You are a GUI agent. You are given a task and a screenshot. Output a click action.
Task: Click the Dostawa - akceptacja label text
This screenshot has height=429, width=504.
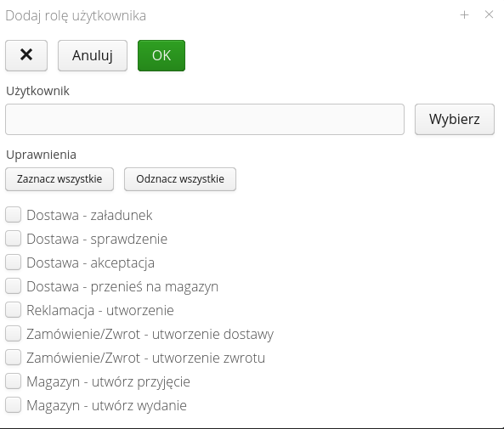[x=90, y=262]
